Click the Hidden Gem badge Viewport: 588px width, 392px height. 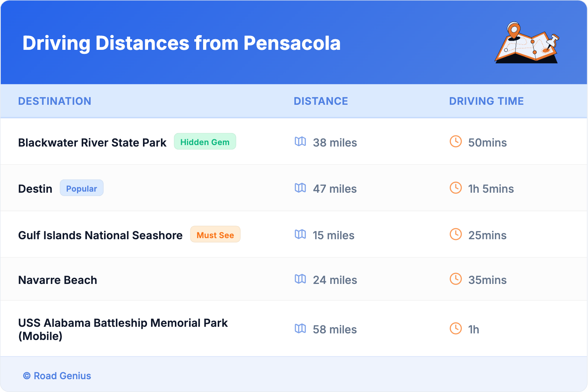(x=205, y=142)
